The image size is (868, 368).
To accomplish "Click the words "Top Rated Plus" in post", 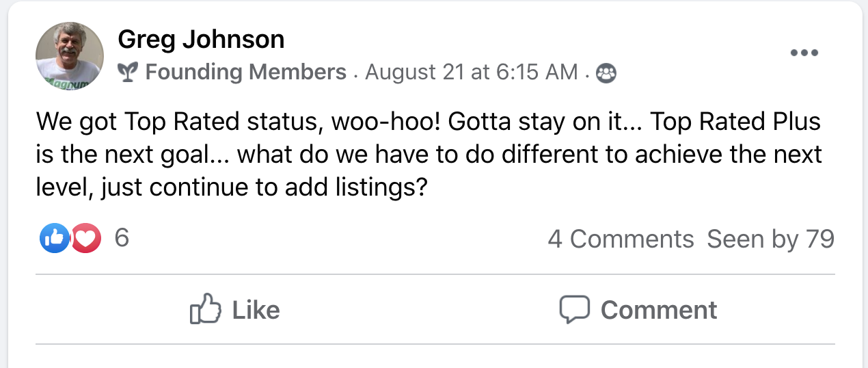I will coord(735,122).
